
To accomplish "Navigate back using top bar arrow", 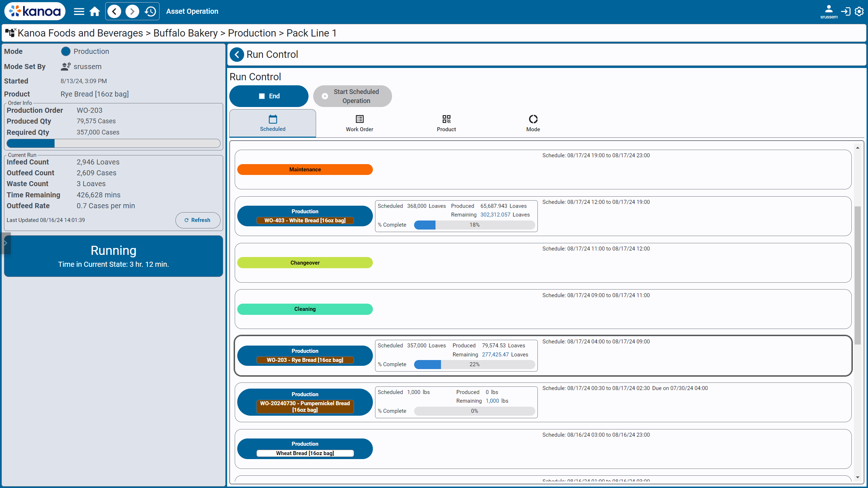I will (114, 12).
